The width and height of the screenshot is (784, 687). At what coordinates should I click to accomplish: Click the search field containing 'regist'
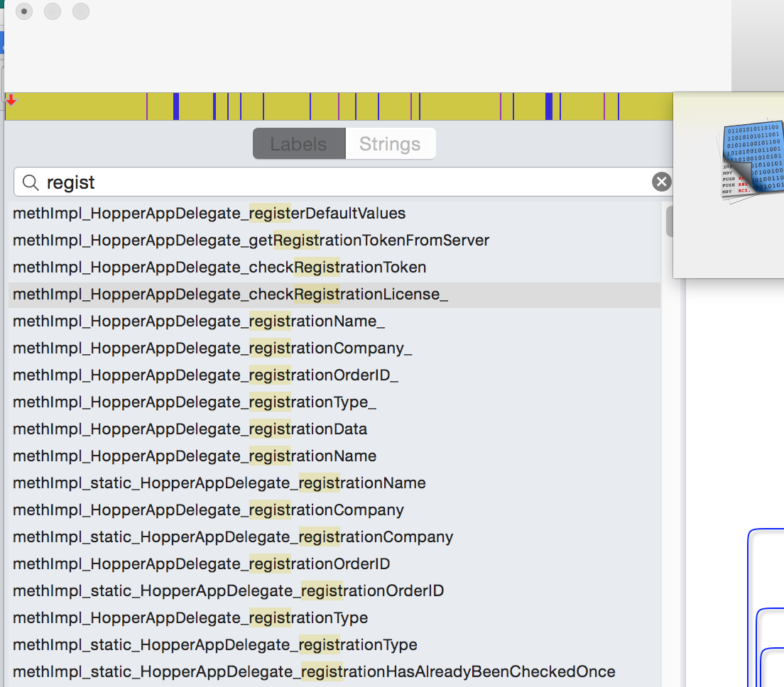coord(343,182)
